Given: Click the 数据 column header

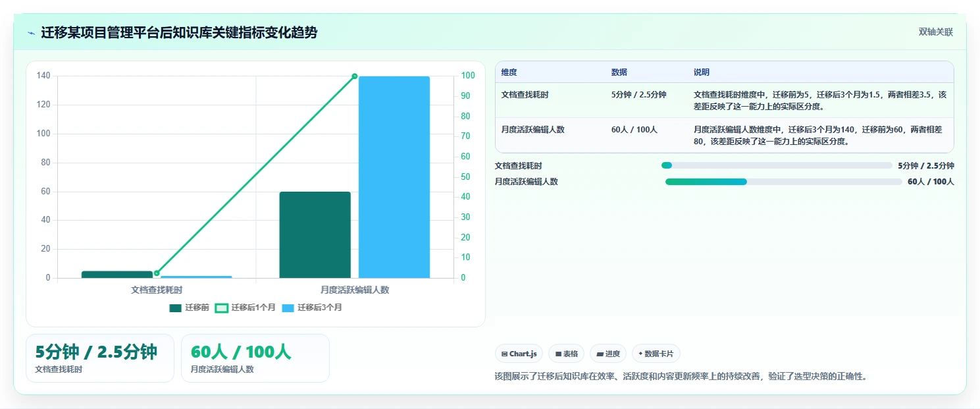Looking at the screenshot, I should coord(619,72).
